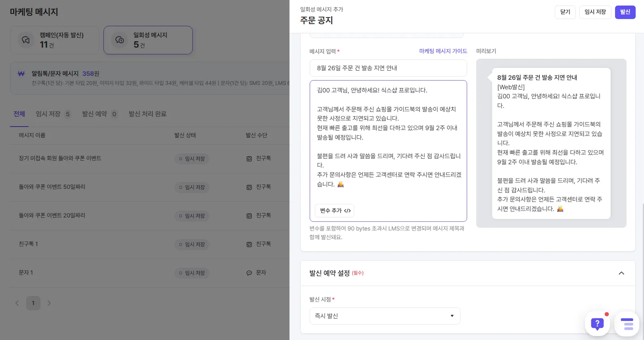Click the preview message bubble

(551, 143)
